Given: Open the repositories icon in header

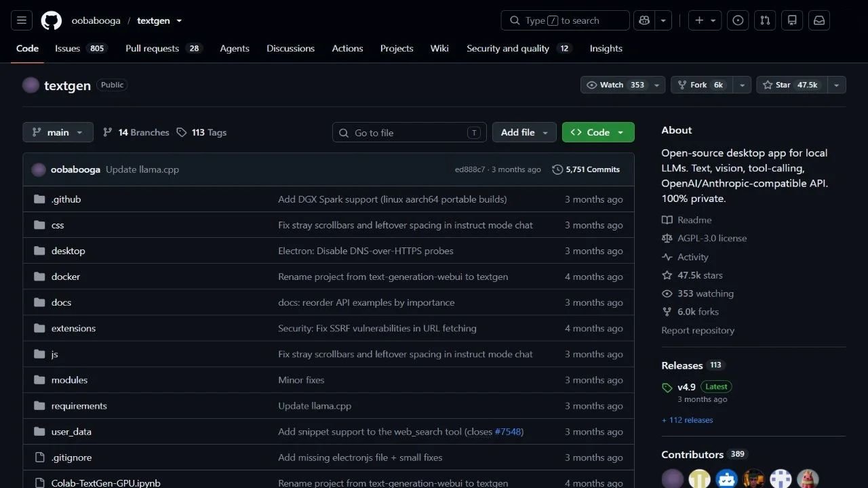Looking at the screenshot, I should click(792, 20).
